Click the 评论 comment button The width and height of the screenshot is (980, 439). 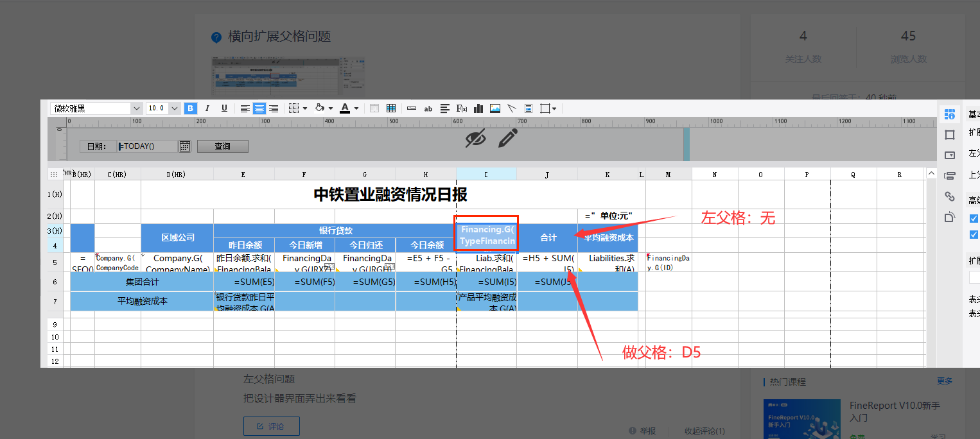(271, 426)
